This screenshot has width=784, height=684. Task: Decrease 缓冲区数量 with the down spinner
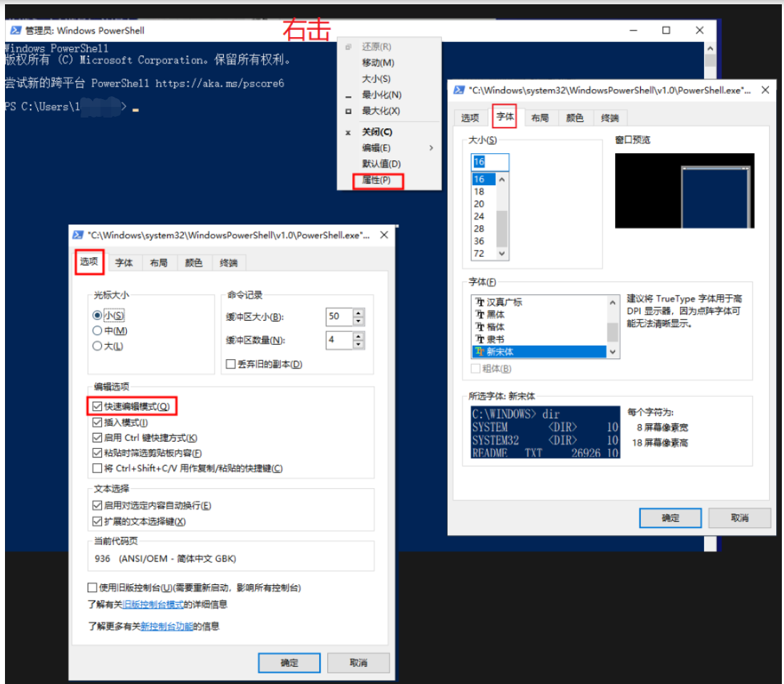click(359, 345)
